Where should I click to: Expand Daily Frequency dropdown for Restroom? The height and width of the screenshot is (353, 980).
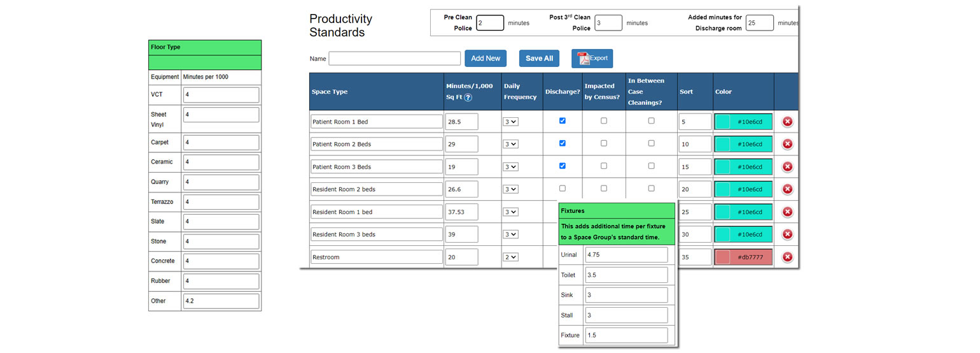coord(510,257)
